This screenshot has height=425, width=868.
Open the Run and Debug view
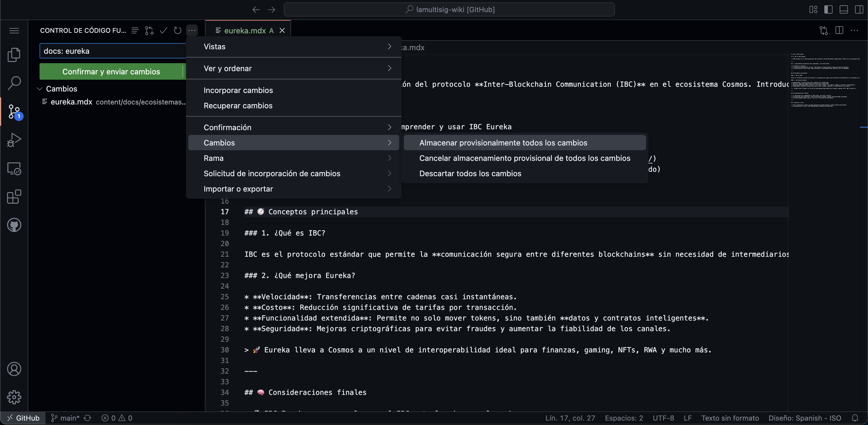pyautogui.click(x=14, y=140)
